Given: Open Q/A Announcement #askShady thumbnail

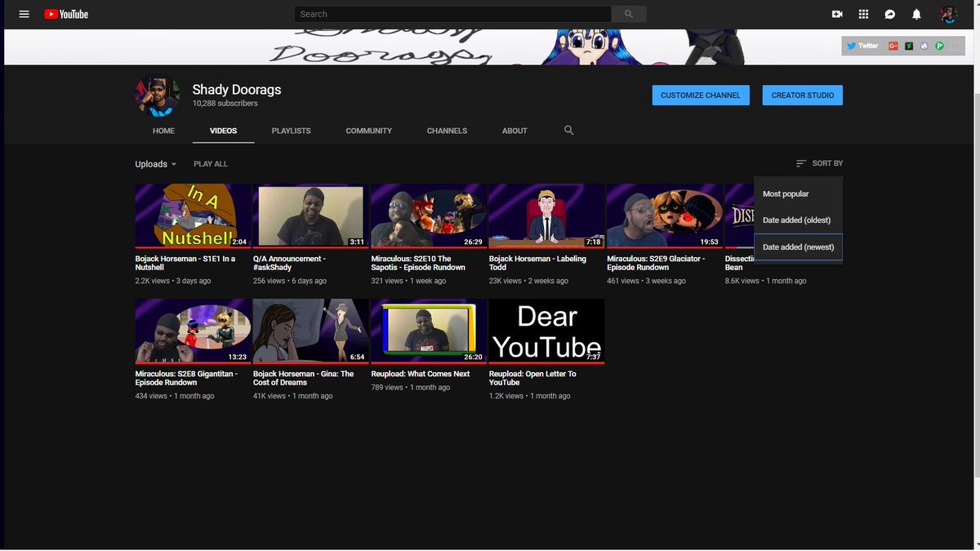Looking at the screenshot, I should tap(311, 216).
